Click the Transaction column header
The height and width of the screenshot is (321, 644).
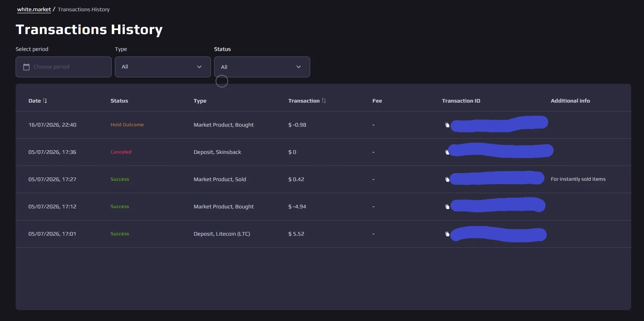click(304, 101)
